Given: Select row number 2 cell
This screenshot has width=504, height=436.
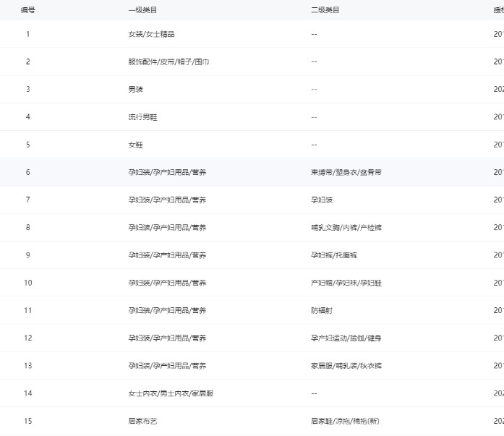Looking at the screenshot, I should [28, 61].
